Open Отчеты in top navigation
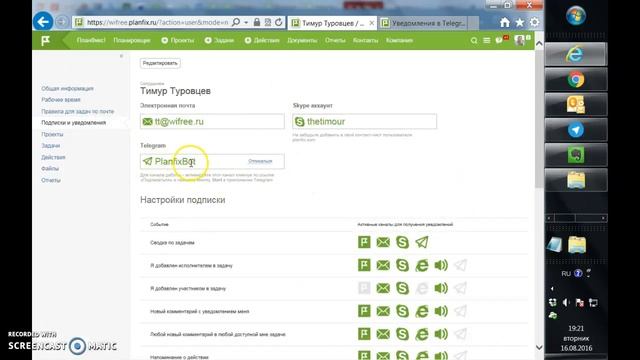640x360 pixels. click(x=335, y=40)
